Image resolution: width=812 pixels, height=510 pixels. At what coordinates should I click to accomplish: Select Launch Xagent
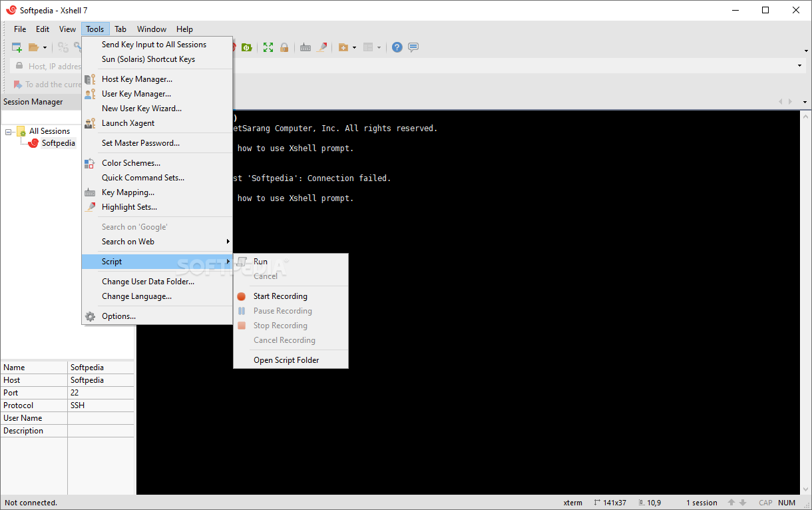click(x=157, y=123)
